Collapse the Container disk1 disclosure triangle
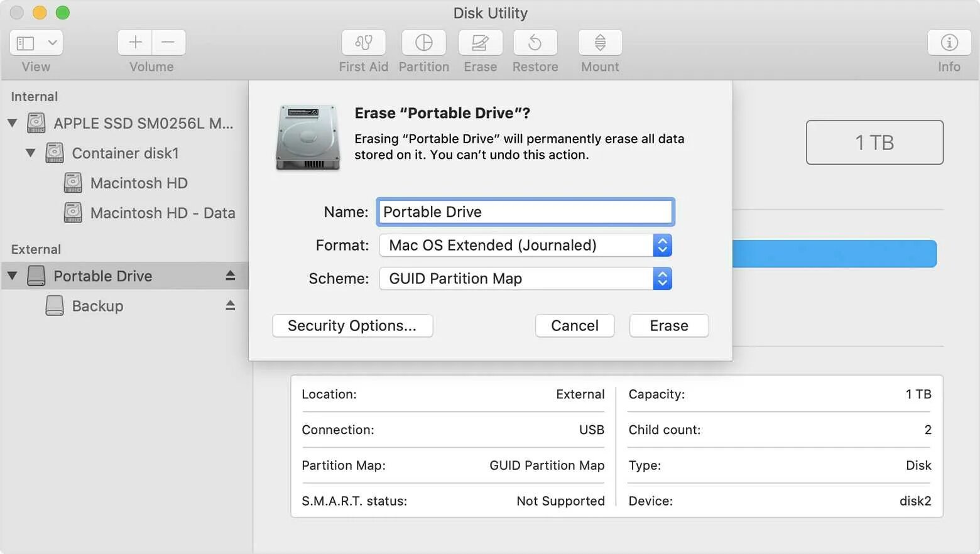 point(30,153)
